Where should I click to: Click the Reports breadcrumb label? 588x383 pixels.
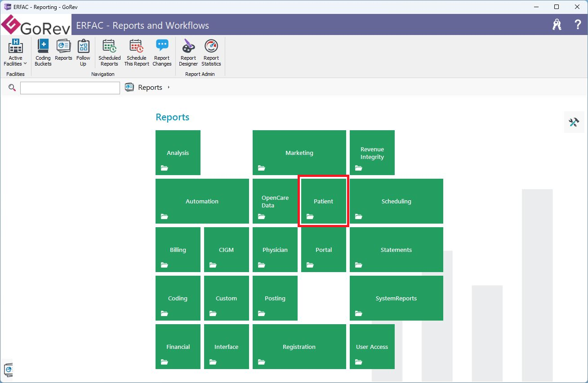click(x=150, y=88)
